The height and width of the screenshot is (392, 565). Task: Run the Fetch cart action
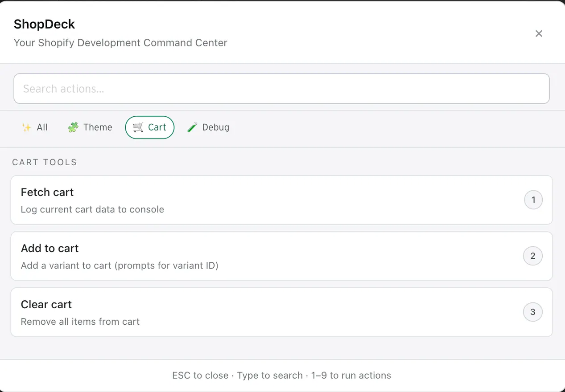coord(281,200)
